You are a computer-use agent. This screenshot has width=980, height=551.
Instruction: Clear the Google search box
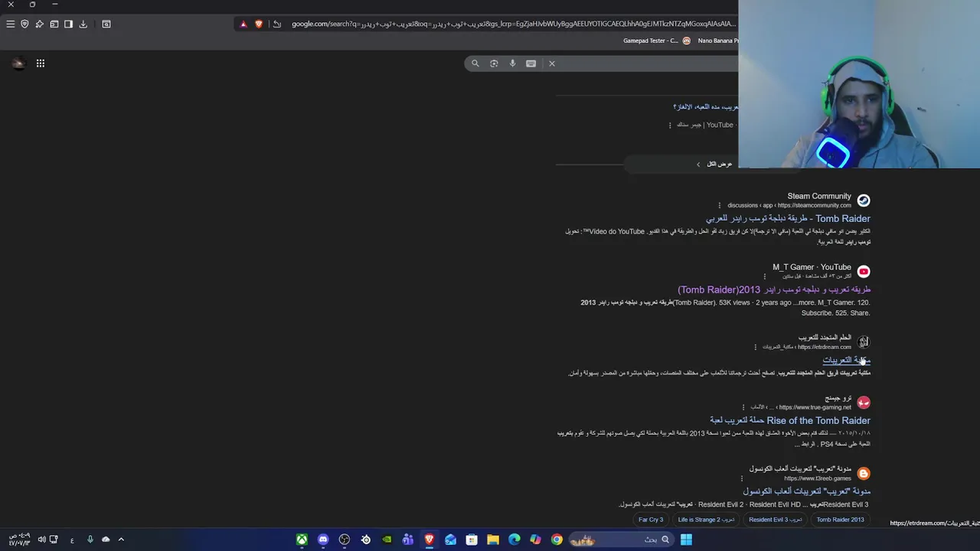click(x=551, y=64)
